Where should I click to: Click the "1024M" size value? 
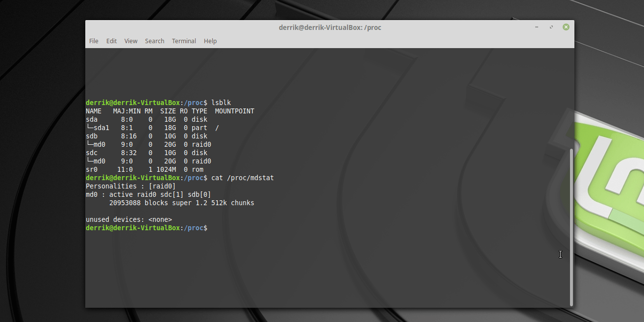(x=166, y=169)
